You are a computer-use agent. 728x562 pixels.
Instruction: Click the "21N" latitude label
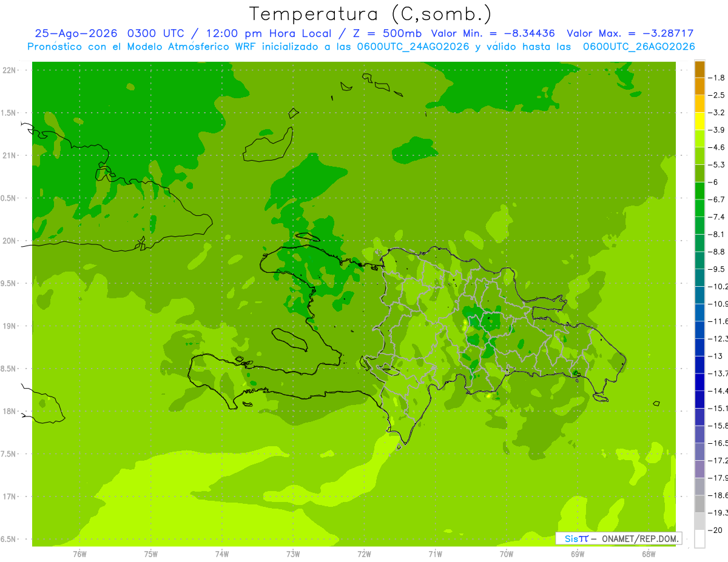tap(9, 155)
